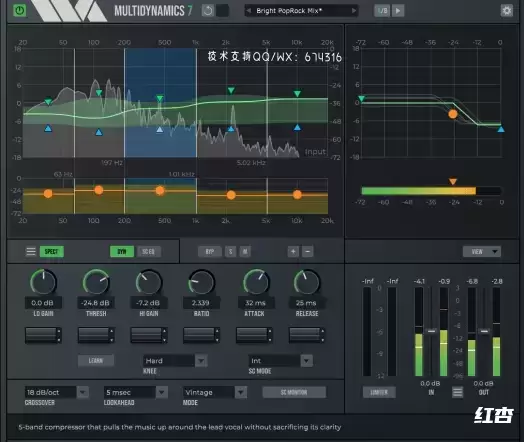Switch to the SC EQ tab
This screenshot has width=524, height=442.
click(149, 252)
